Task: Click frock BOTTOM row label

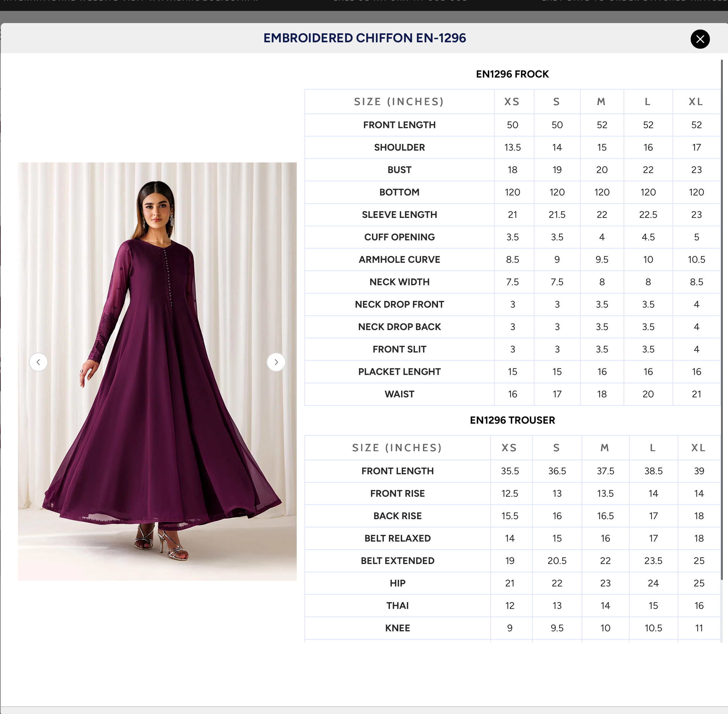Action: pos(399,192)
